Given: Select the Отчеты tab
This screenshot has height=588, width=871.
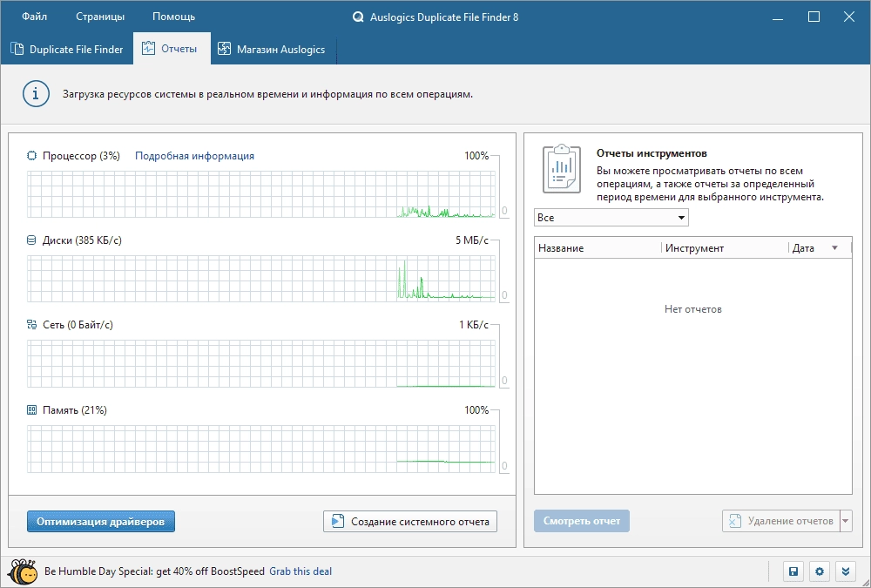Looking at the screenshot, I should (172, 49).
